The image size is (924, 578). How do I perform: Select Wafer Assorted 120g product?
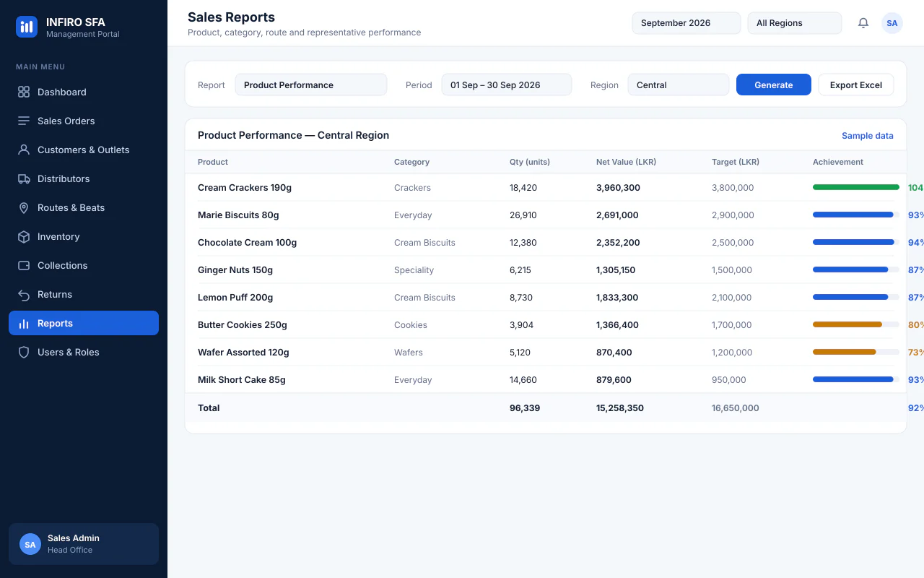click(243, 352)
